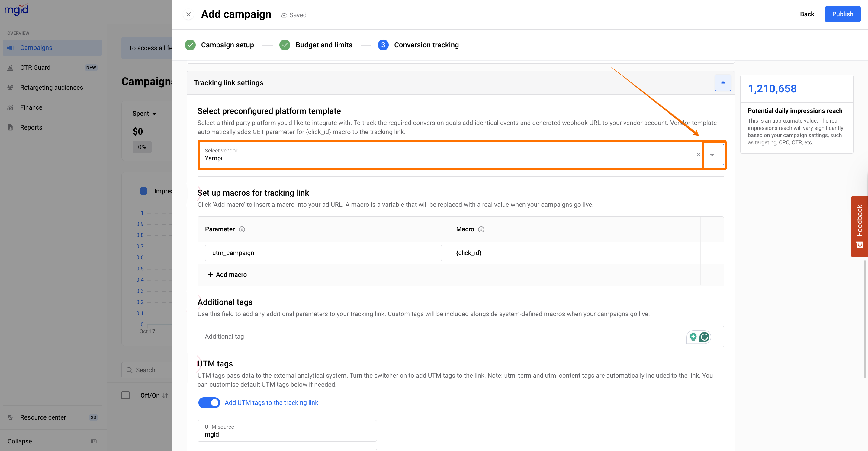
Task: Click the Parameter info icon
Action: [242, 229]
